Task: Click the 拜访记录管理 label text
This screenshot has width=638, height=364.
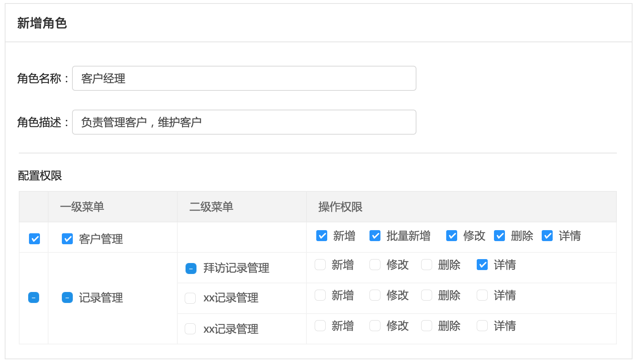Action: point(236,268)
